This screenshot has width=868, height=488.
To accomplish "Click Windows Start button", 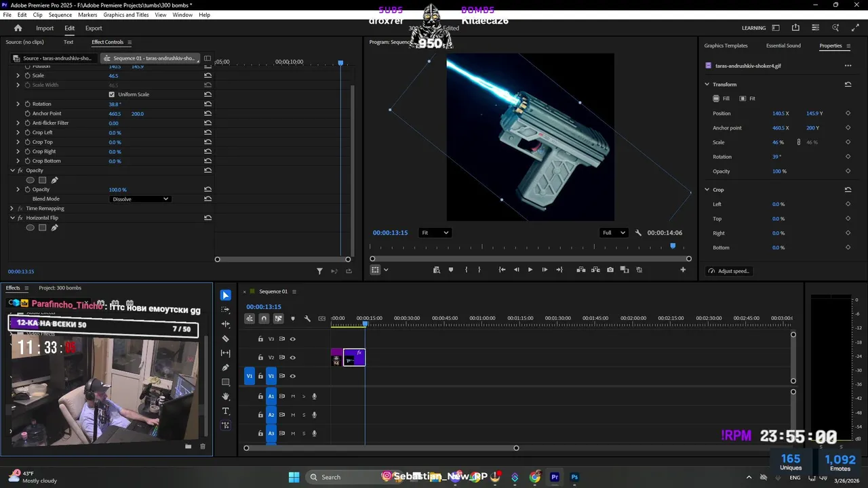I will [x=294, y=477].
